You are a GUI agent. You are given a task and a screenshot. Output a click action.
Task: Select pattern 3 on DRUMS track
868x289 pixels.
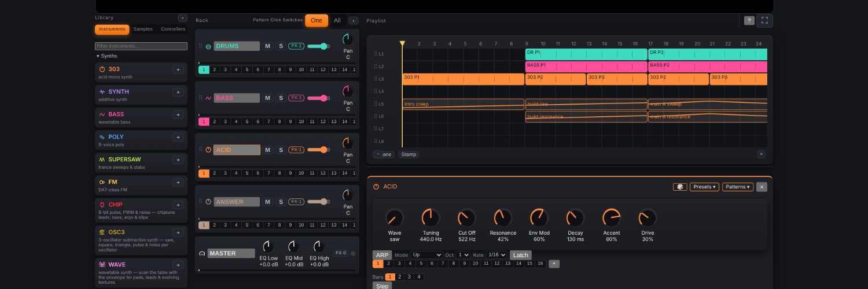(225, 69)
